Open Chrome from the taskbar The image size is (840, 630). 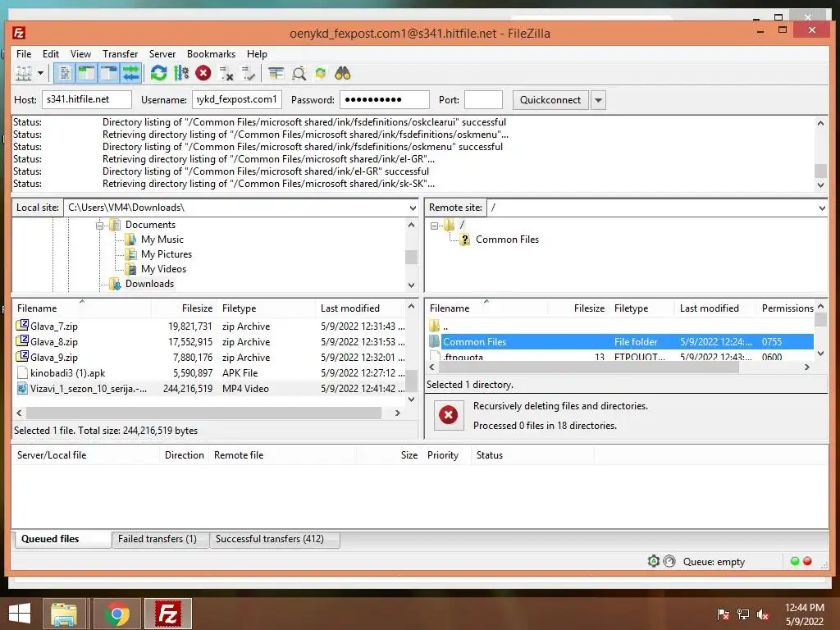pos(116,614)
